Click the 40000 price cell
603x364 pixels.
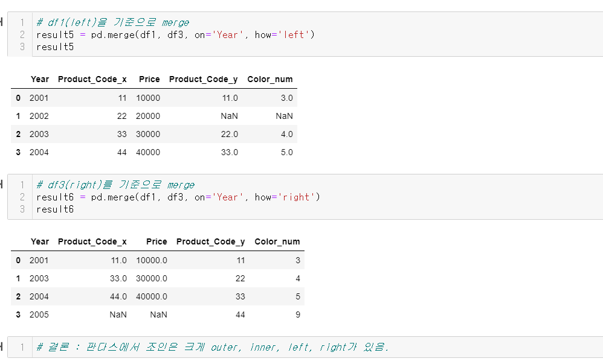(148, 152)
